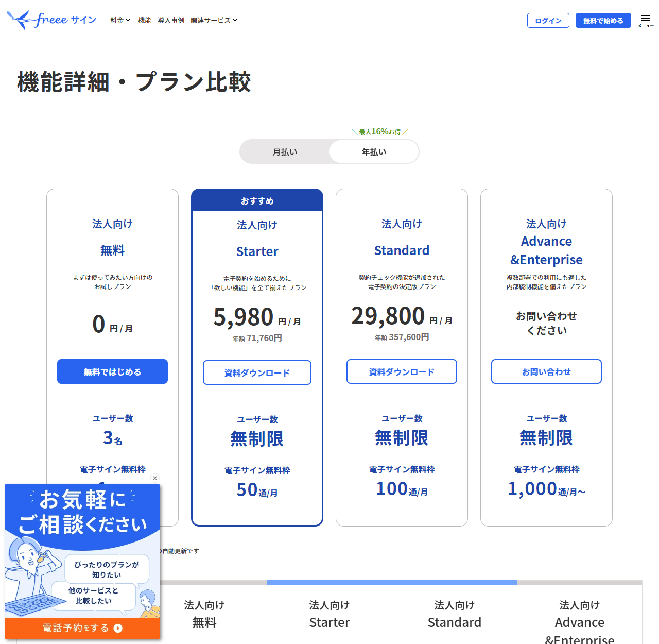Click the お問い合わせ button
659x644 pixels.
coord(546,371)
